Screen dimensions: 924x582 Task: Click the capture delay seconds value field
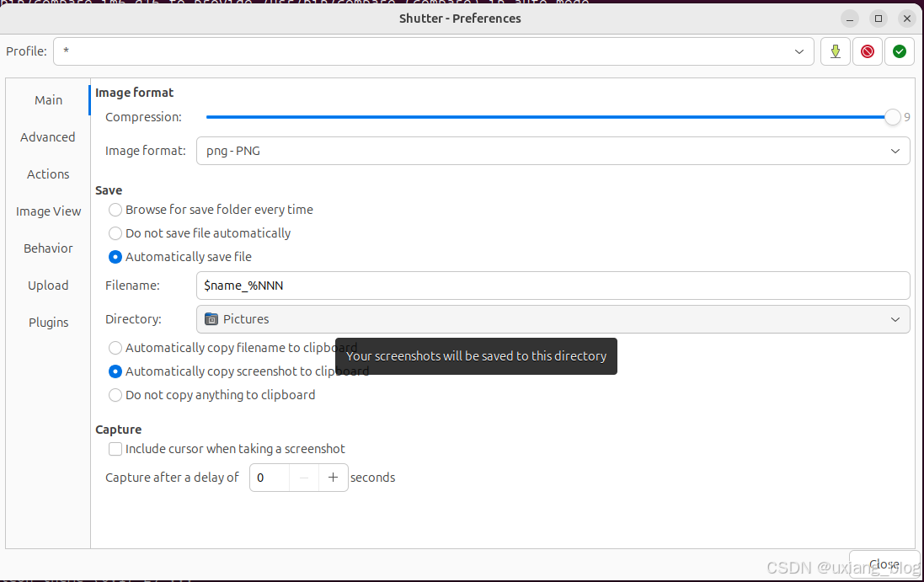(x=270, y=478)
